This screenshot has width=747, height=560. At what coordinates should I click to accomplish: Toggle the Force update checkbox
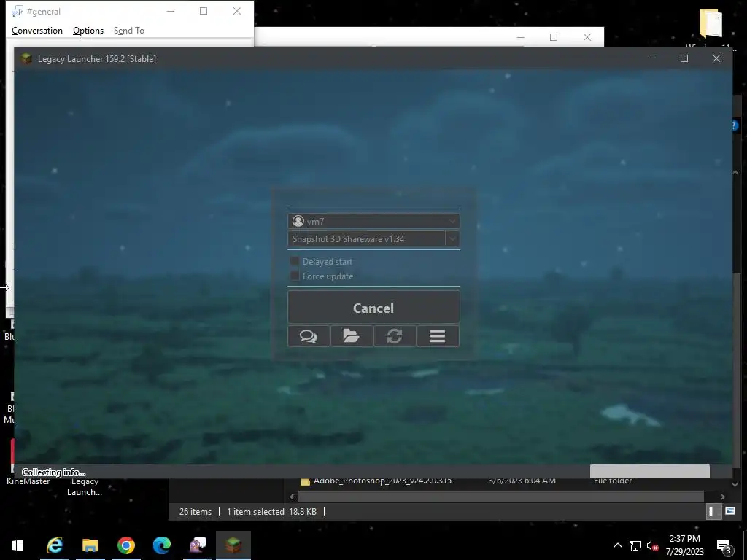point(295,276)
